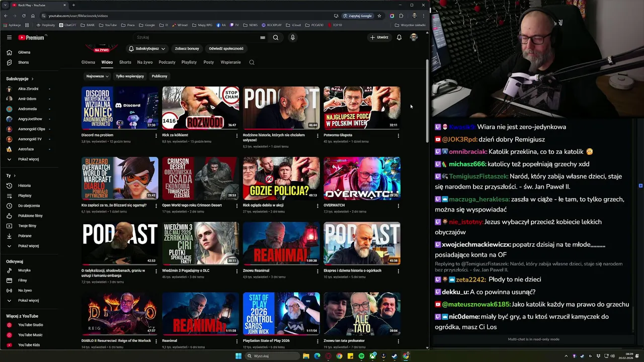Screen dimensions: 644x362
Task: Open options menu for Potworna Głupota video
Action: pos(398,135)
